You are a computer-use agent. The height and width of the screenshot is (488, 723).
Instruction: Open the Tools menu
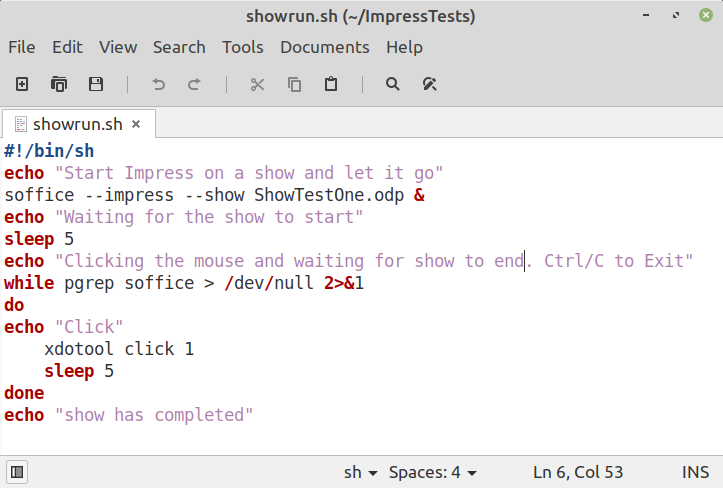pos(243,47)
